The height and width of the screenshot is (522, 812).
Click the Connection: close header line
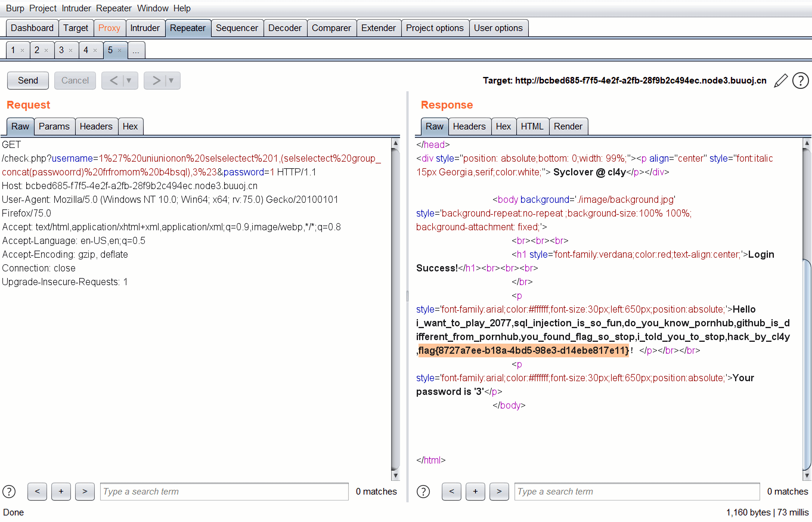(x=39, y=268)
